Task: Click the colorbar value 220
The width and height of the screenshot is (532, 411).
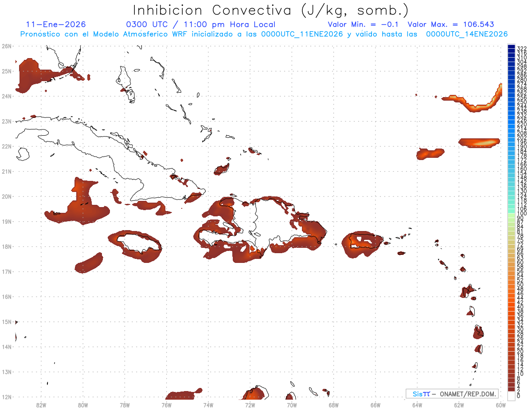Action: click(522, 125)
